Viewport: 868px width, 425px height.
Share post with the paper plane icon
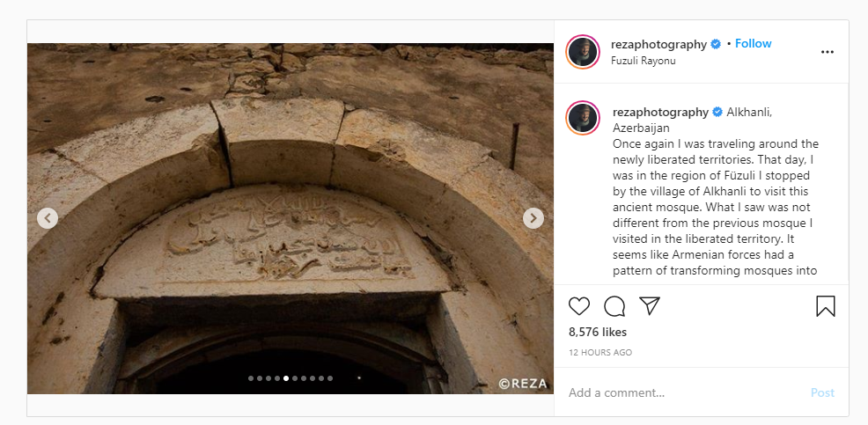(x=650, y=305)
